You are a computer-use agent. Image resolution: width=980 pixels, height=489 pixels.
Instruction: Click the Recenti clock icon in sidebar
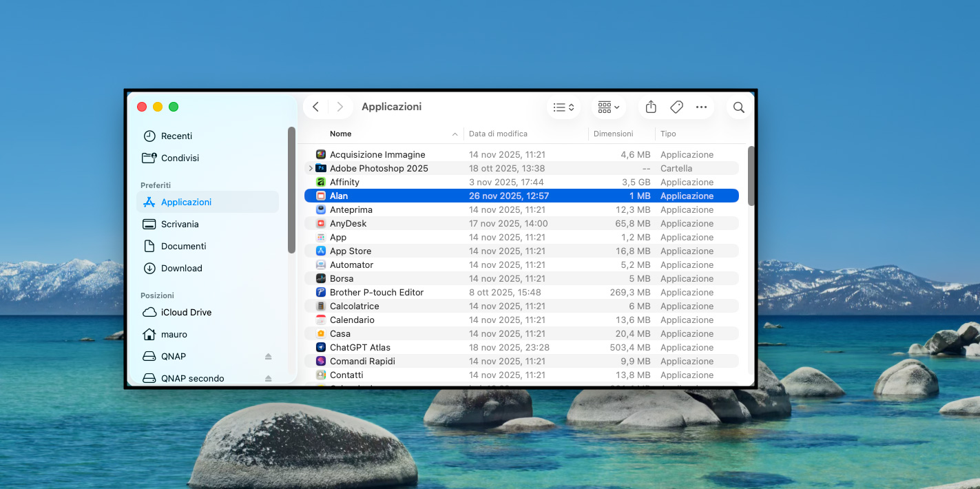[149, 136]
